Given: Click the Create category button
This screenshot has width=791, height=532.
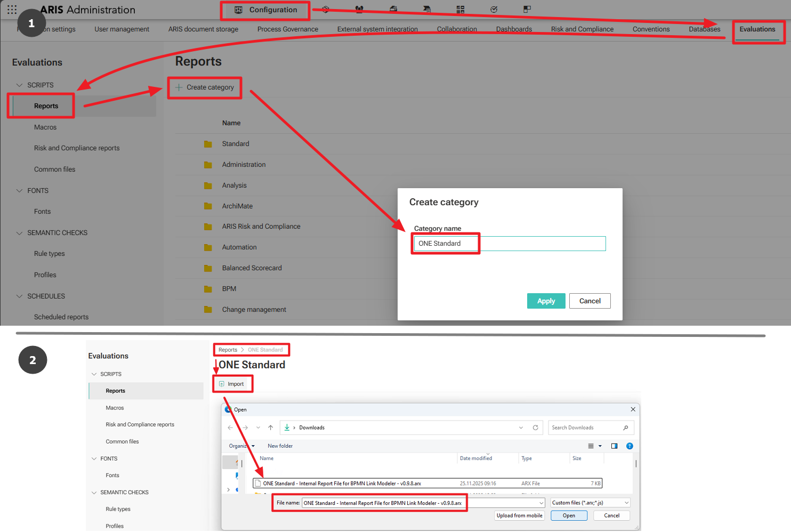Looking at the screenshot, I should (205, 87).
